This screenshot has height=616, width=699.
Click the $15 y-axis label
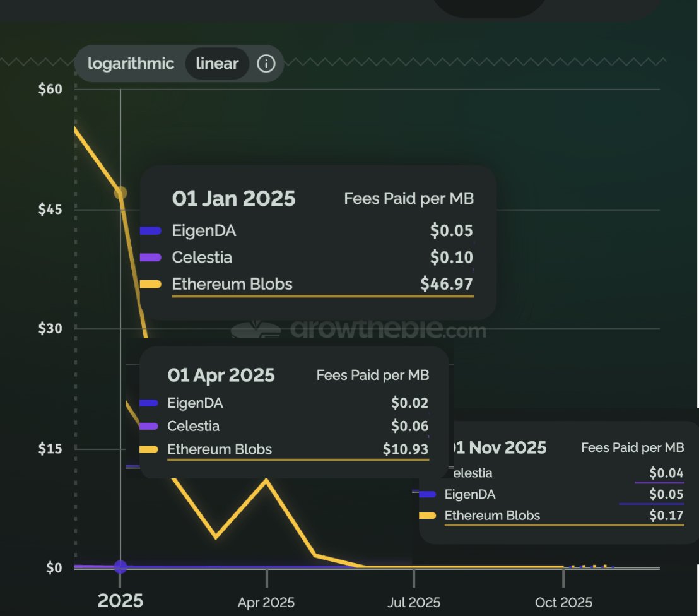pyautogui.click(x=50, y=448)
